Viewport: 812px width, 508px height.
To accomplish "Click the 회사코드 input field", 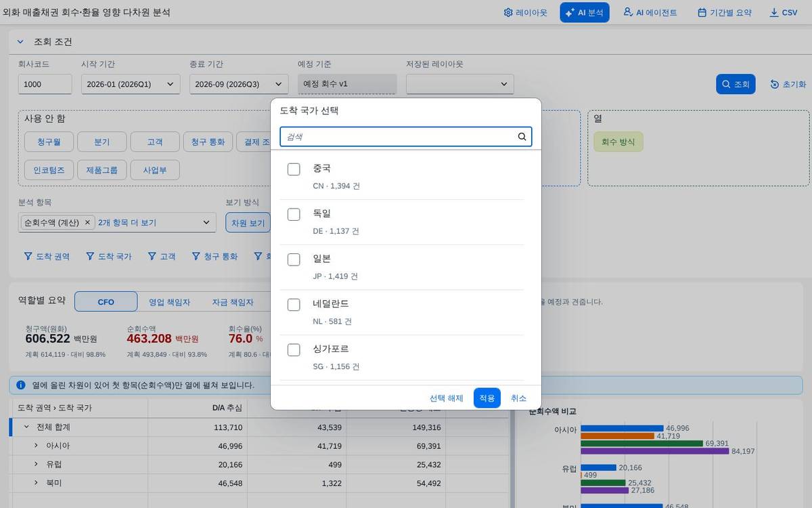I will (45, 84).
